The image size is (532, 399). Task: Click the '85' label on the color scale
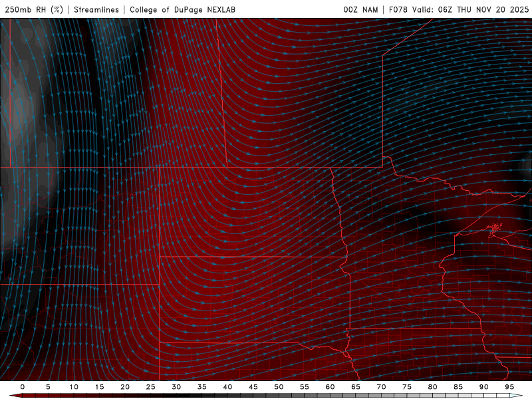click(458, 387)
